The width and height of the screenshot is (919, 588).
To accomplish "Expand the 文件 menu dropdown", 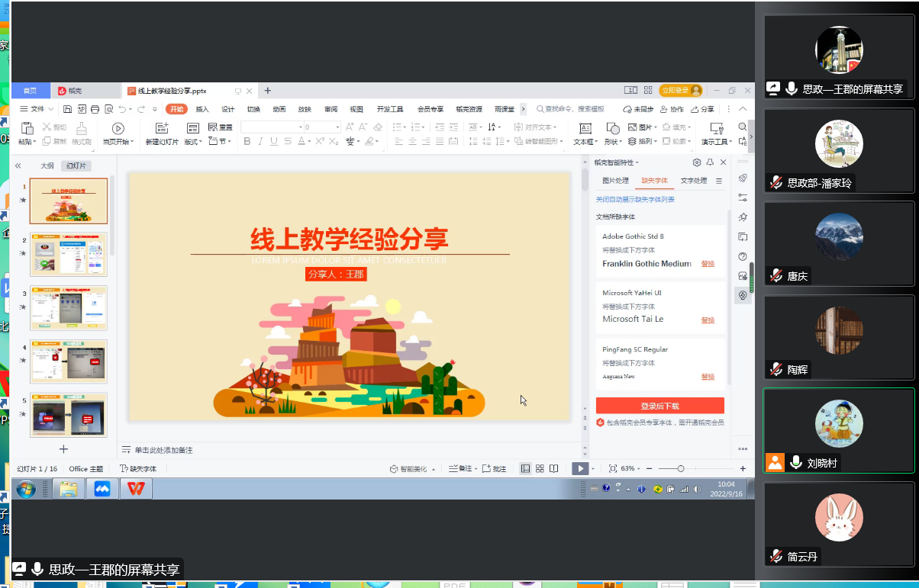I will (41, 109).
